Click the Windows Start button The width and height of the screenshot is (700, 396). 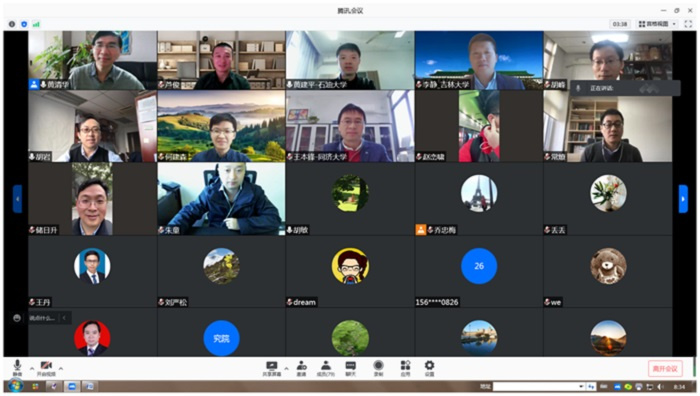15,386
